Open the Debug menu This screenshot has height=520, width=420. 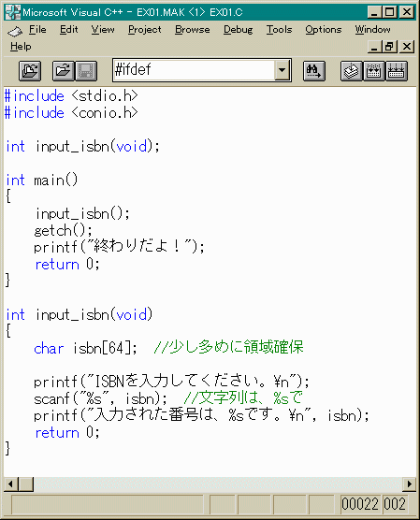point(238,30)
